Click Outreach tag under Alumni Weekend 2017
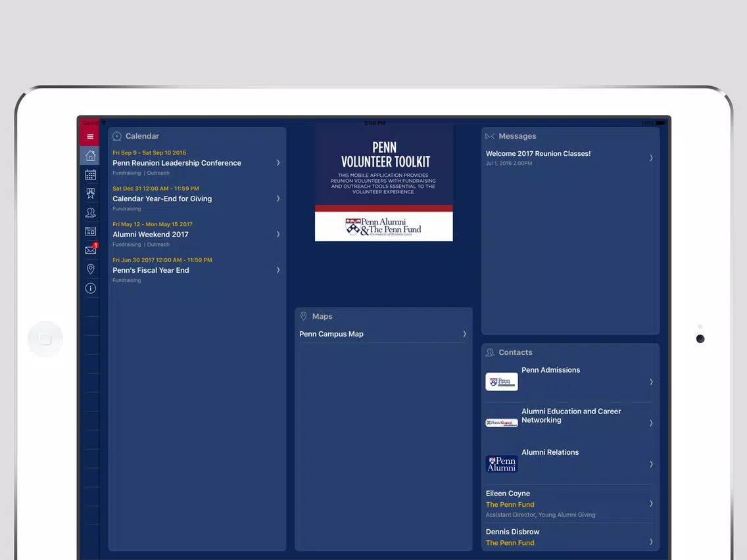Image resolution: width=747 pixels, height=560 pixels. point(158,245)
